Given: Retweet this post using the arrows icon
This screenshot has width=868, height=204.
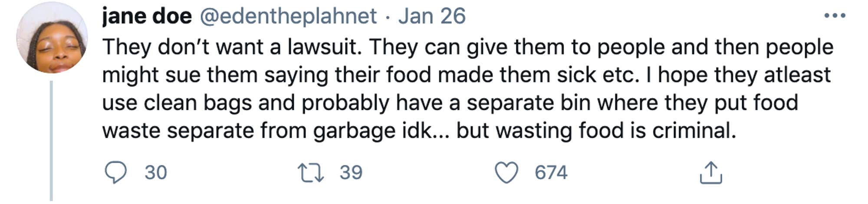Looking at the screenshot, I should pos(311,172).
